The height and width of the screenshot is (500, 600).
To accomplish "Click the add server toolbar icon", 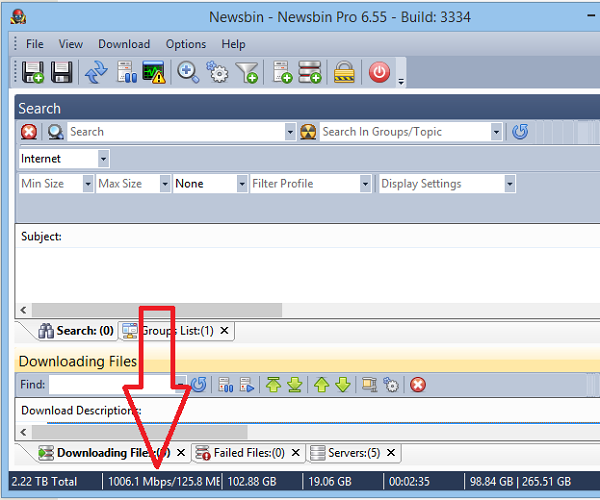I will pyautogui.click(x=282, y=72).
